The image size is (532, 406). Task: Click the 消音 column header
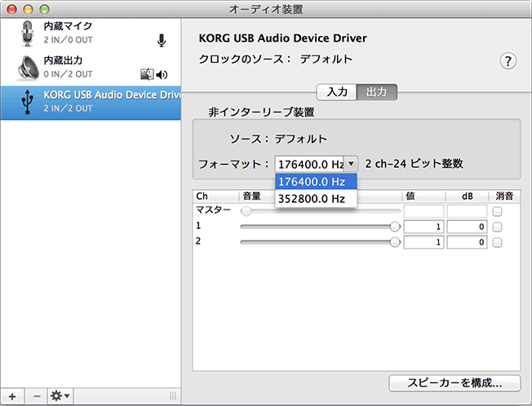pyautogui.click(x=504, y=196)
